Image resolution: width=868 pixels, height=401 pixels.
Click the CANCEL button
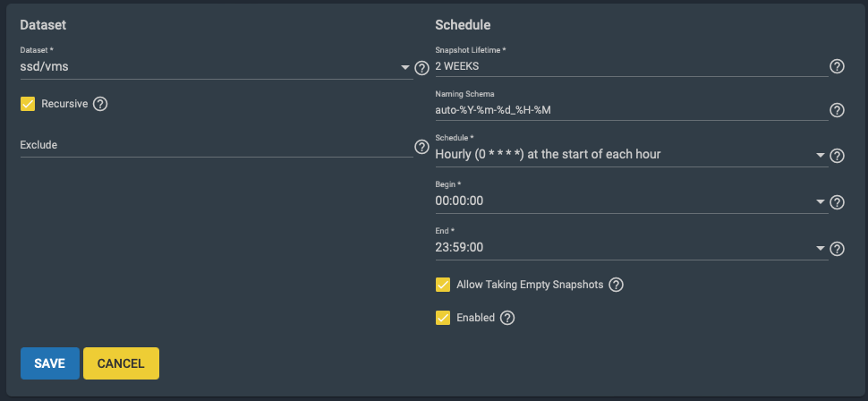point(121,363)
